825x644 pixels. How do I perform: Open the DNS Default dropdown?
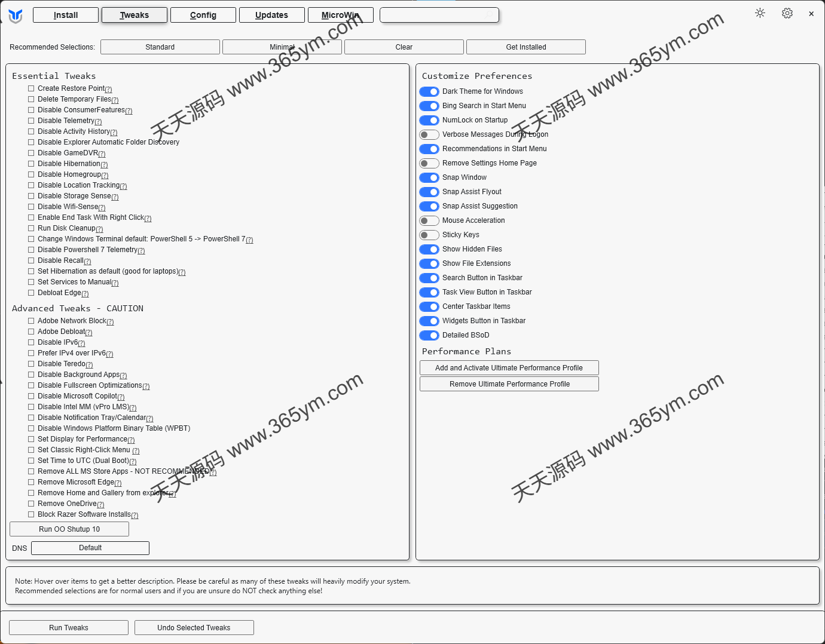click(90, 548)
